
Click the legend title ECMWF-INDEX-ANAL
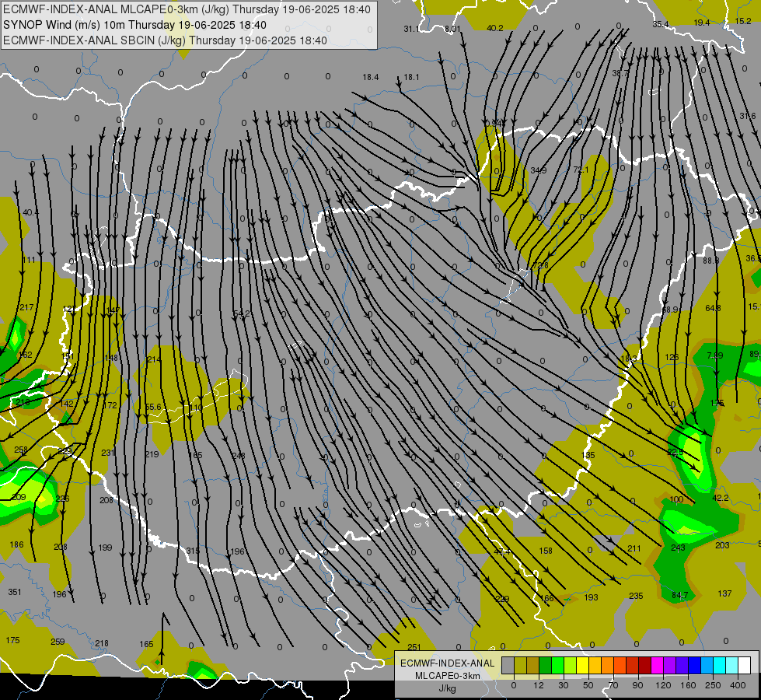(447, 663)
